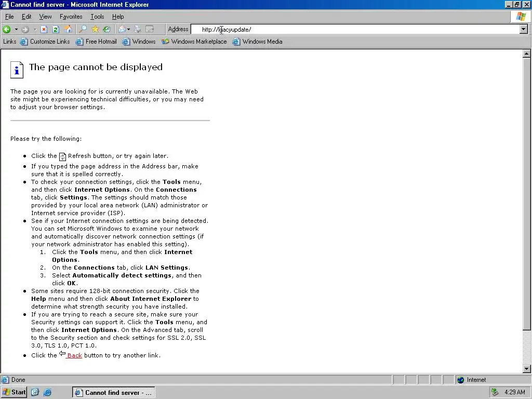Click the Edit page toolbar icon
532x399 pixels.
tap(150, 29)
